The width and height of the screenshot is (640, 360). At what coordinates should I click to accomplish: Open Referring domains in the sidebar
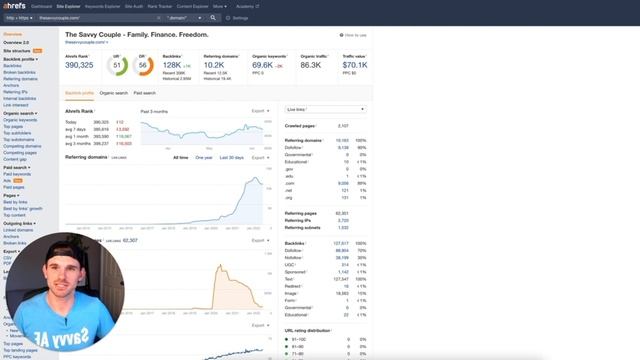[20, 79]
